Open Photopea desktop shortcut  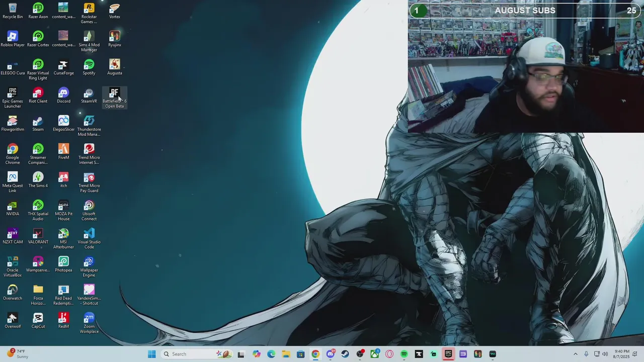tap(63, 264)
